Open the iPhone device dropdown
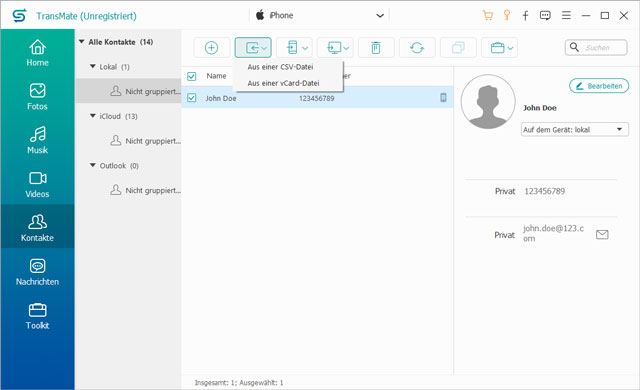 [320, 16]
